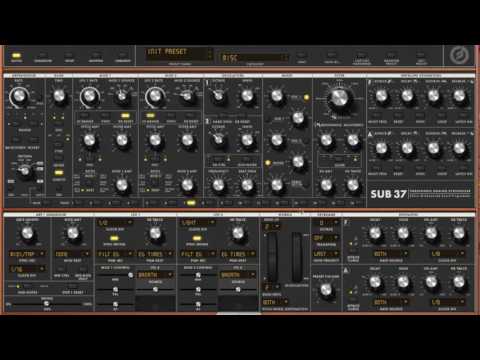Select the highlighted yellow tab in top bar
Viewport: 480px width, 360px height.
(x=16, y=56)
